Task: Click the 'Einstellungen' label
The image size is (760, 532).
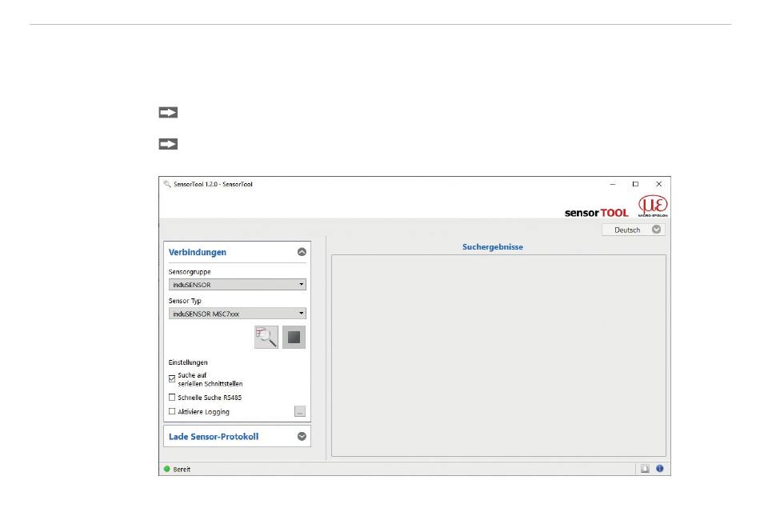Action: tap(188, 362)
